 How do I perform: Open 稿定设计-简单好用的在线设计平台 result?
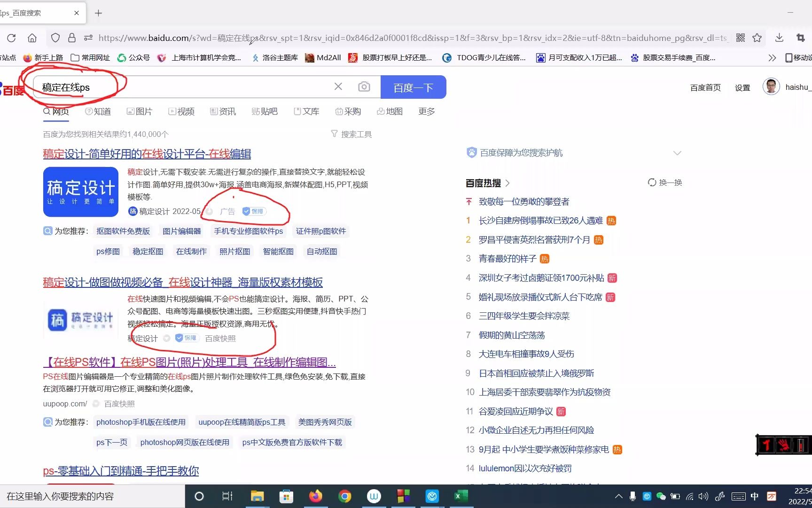click(147, 154)
